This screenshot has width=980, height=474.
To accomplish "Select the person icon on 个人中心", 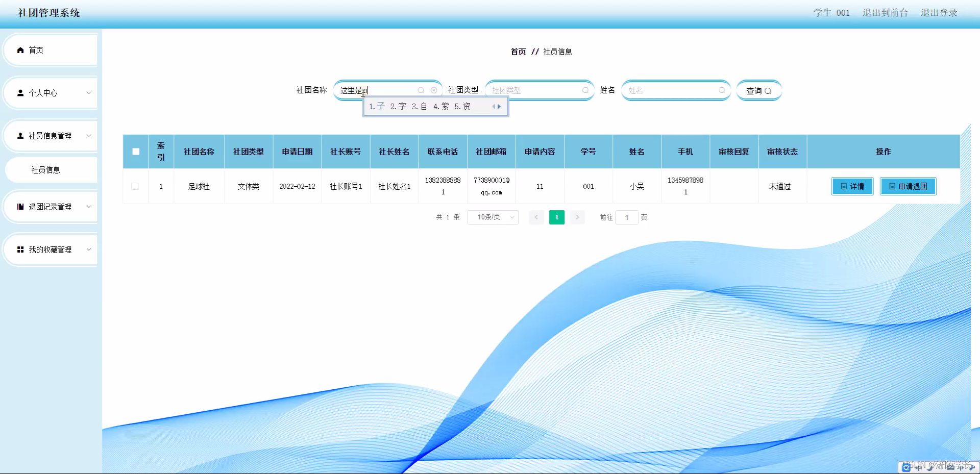I will (x=20, y=93).
